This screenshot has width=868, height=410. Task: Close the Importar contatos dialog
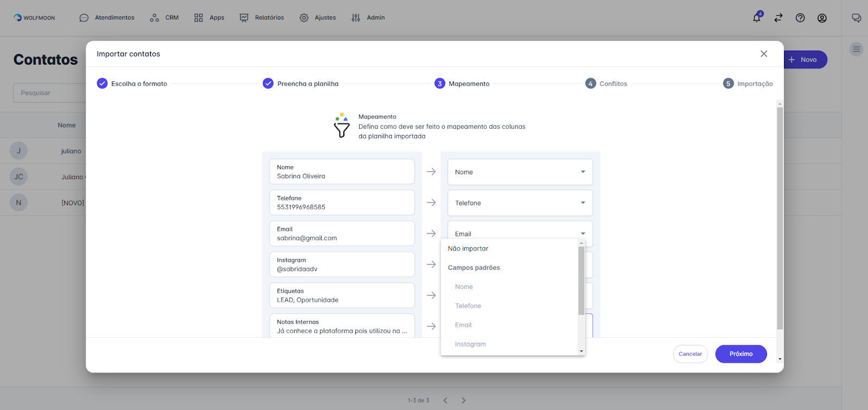tap(764, 54)
